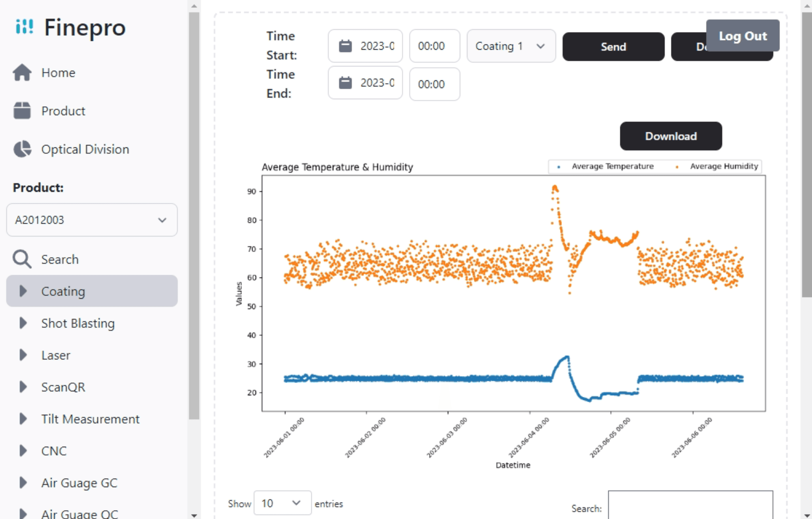Click the Home house icon
Viewport: 812px width, 519px height.
[x=22, y=73]
